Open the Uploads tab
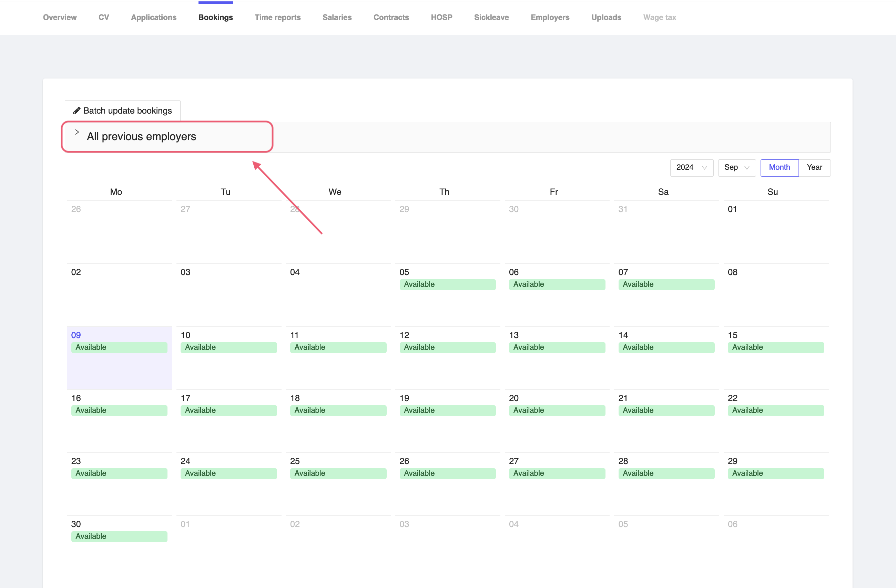The width and height of the screenshot is (896, 588). click(x=606, y=17)
